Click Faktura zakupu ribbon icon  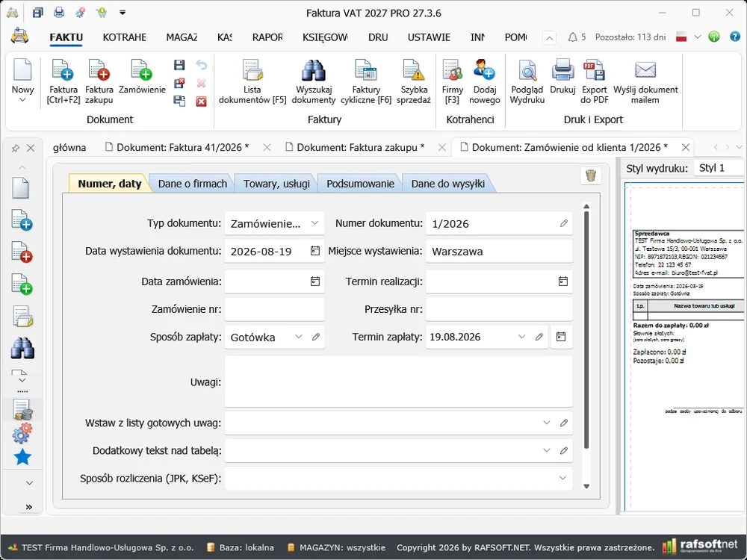pyautogui.click(x=99, y=81)
